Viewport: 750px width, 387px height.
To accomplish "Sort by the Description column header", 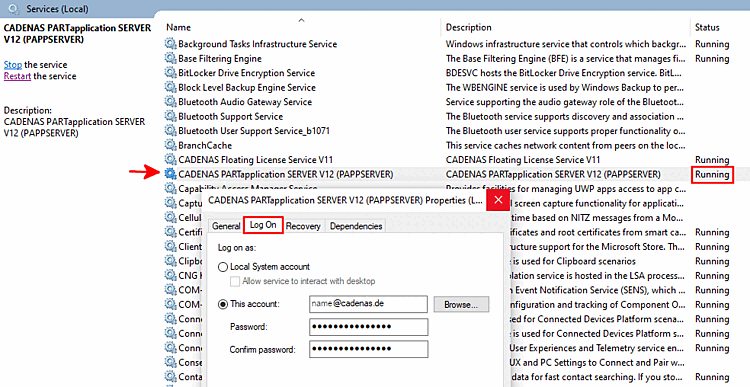I will coord(468,27).
